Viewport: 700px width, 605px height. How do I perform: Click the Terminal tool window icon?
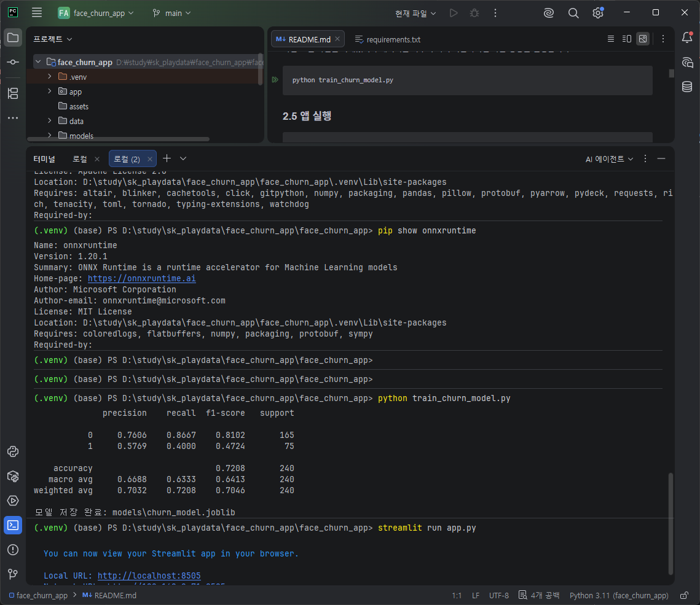coord(13,525)
